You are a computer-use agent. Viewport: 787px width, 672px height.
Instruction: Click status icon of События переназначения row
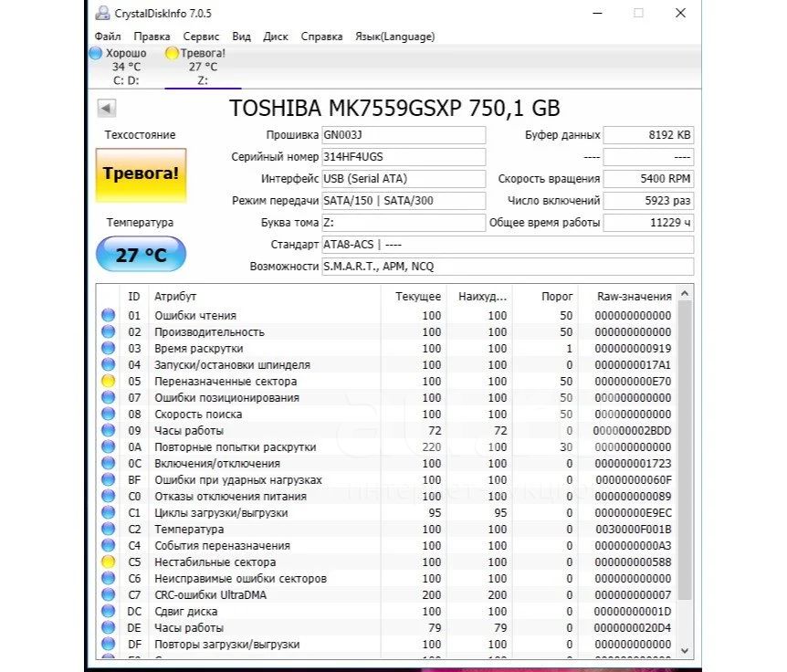(x=109, y=545)
